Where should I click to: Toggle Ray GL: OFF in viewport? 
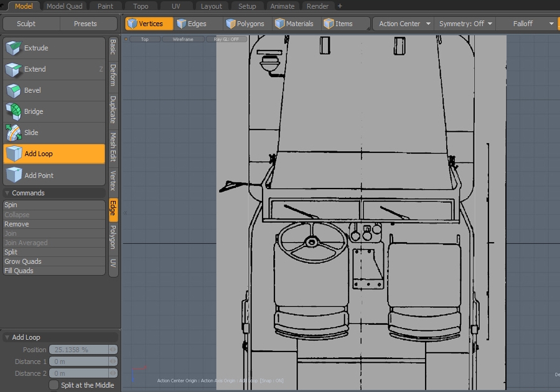[x=226, y=39]
